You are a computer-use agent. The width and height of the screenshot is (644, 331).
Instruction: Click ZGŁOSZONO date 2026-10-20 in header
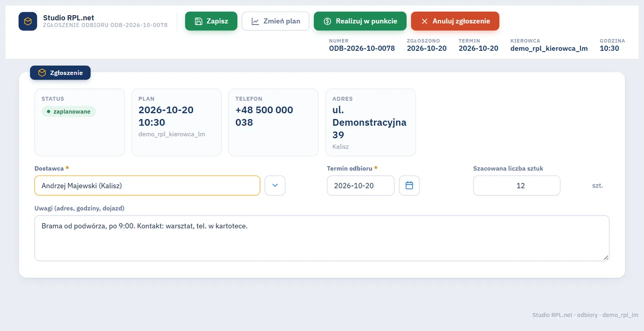click(x=427, y=48)
